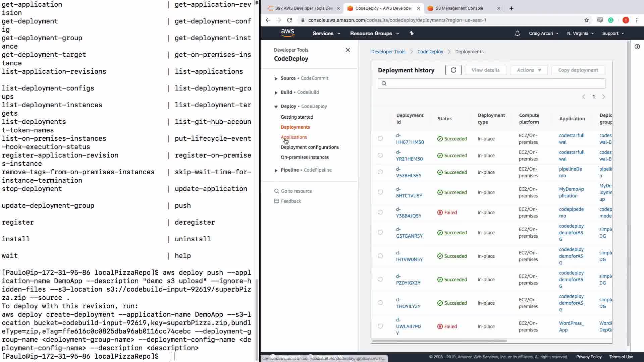Reload the page in the browser
The width and height of the screenshot is (644, 362).
pos(289,20)
